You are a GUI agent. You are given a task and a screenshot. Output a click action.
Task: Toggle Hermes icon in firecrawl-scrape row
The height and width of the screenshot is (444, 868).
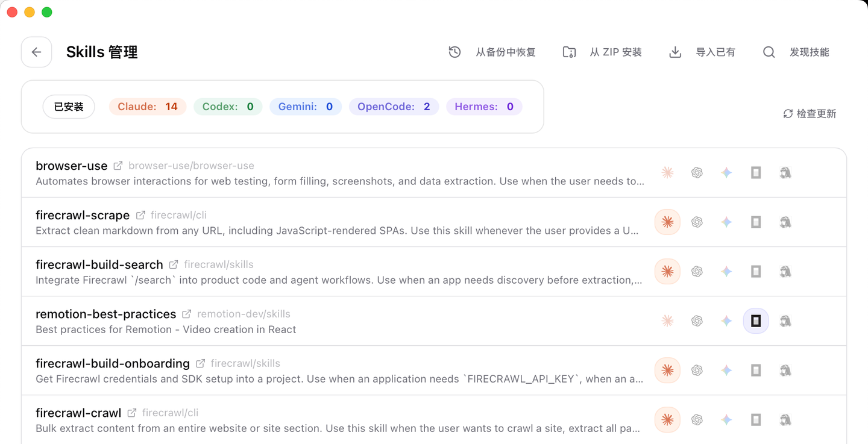[785, 222]
